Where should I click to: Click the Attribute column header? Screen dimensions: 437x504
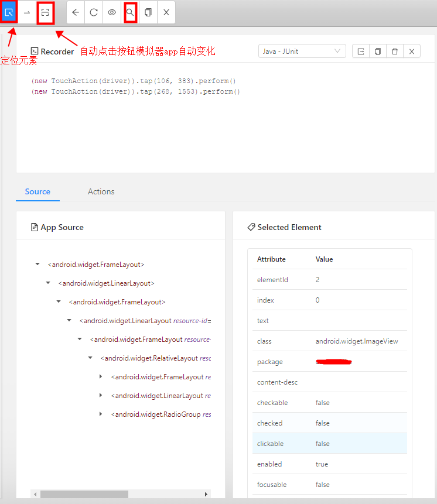[x=271, y=259]
